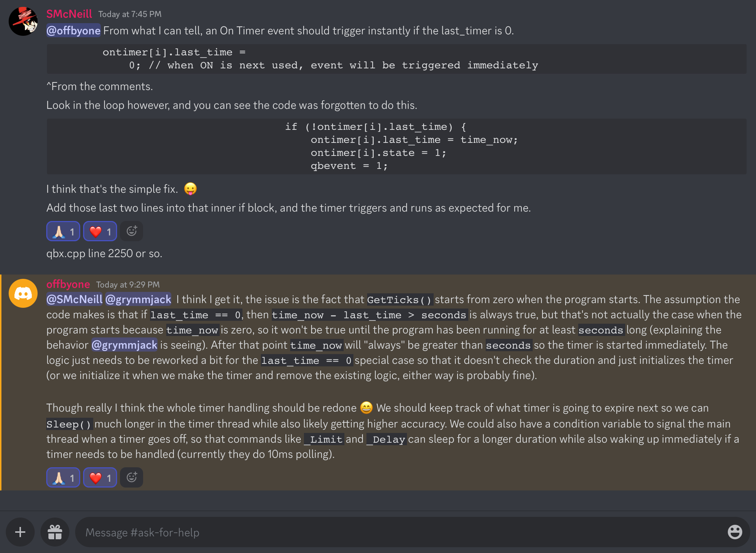The width and height of the screenshot is (756, 553).
Task: Toggle the ❤️ reaction on SMcNeill's message
Action: (100, 231)
